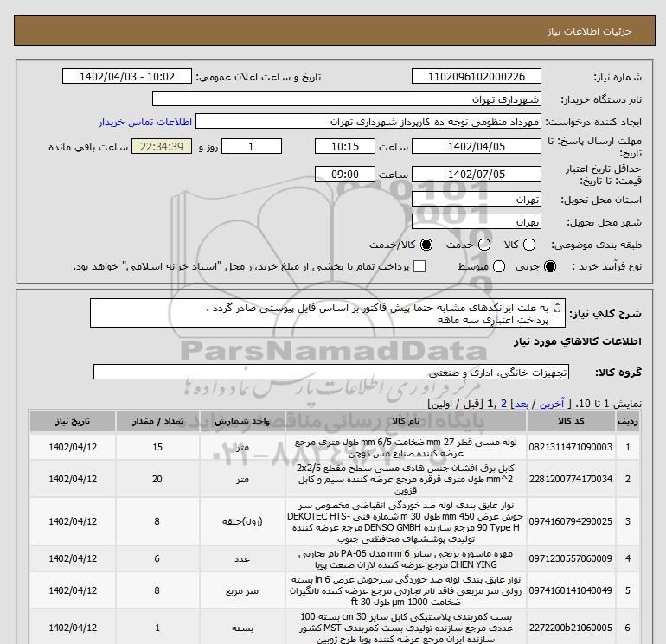This screenshot has width=666, height=644.
Task: Click the announcement date field 1402/04/03 - 10:02
Action: click(x=127, y=76)
